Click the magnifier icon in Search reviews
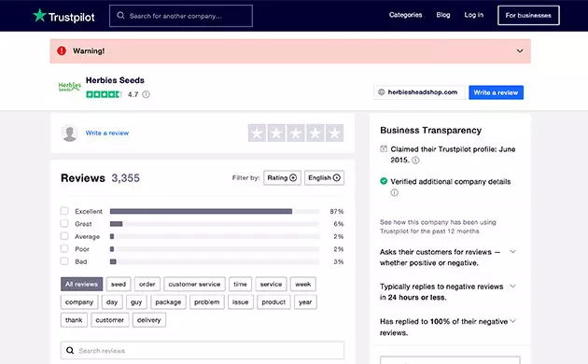588x364 pixels. (70, 351)
